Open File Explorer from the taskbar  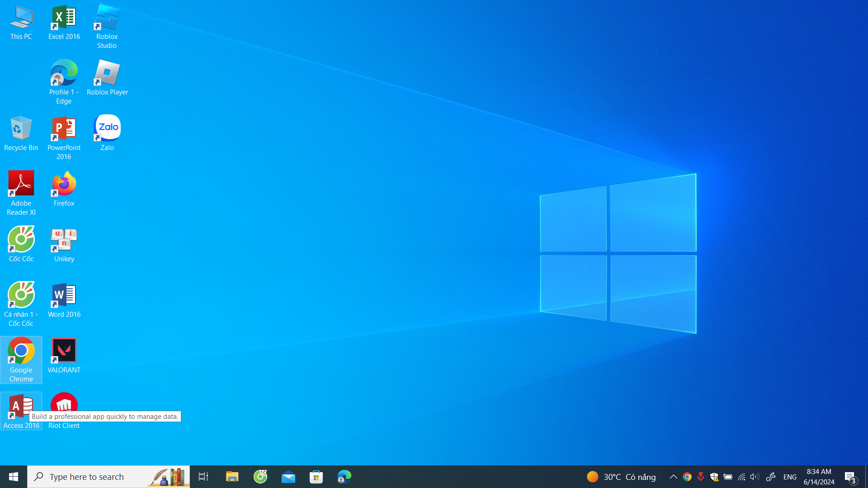click(x=232, y=477)
